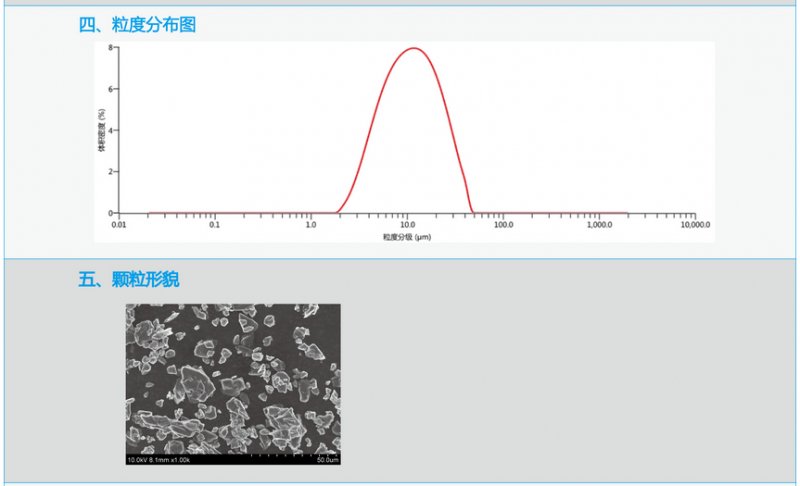Click the x-axis tick label 0.1

(x=215, y=225)
